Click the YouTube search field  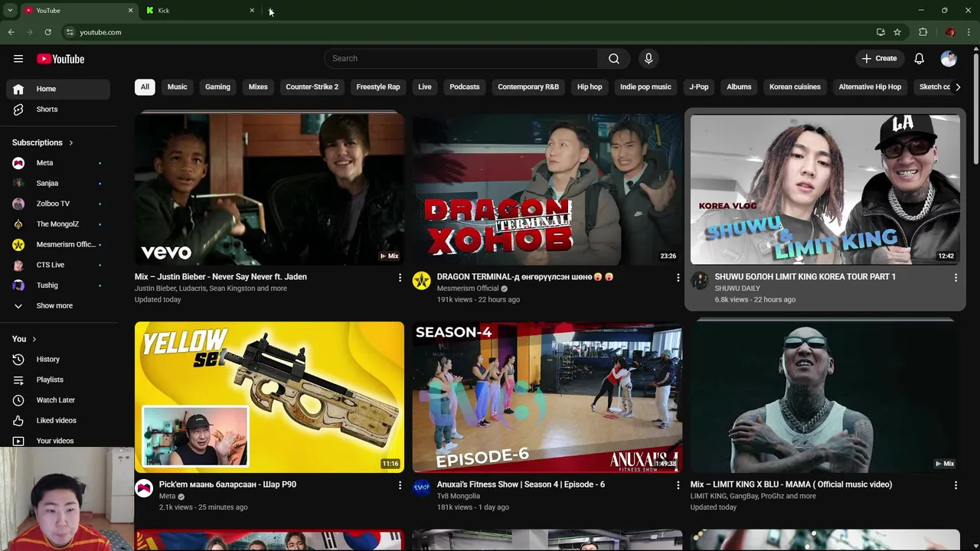[x=461, y=59]
